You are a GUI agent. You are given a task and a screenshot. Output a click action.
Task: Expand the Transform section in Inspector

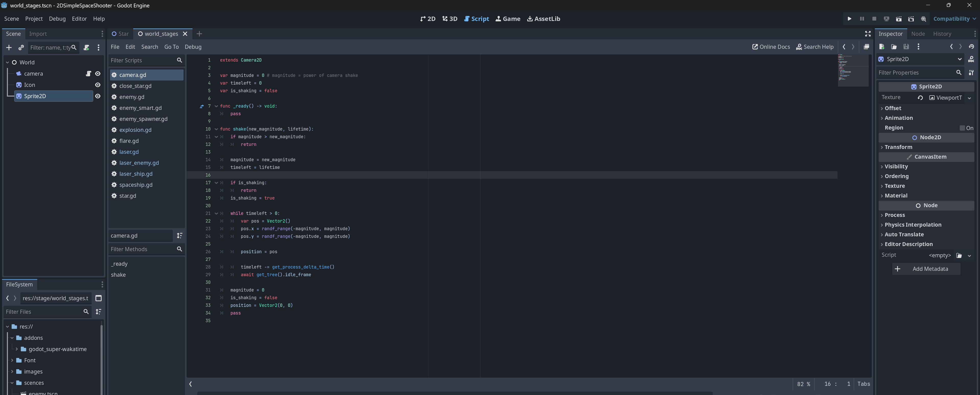click(898, 147)
